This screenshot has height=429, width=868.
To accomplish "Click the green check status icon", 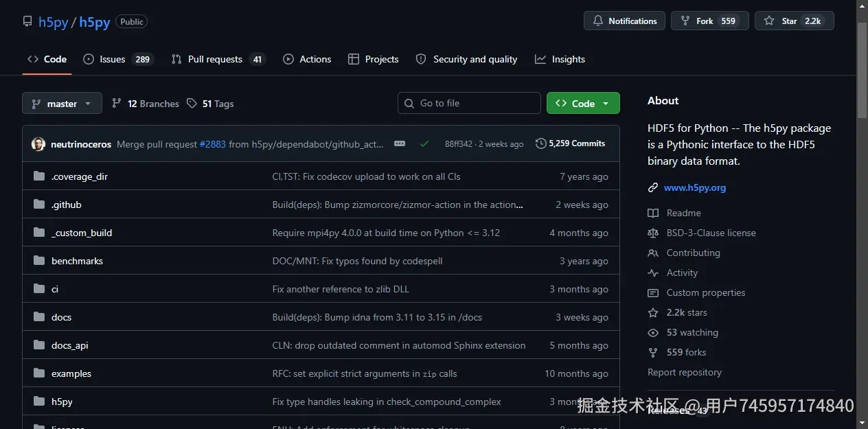I will 424,144.
